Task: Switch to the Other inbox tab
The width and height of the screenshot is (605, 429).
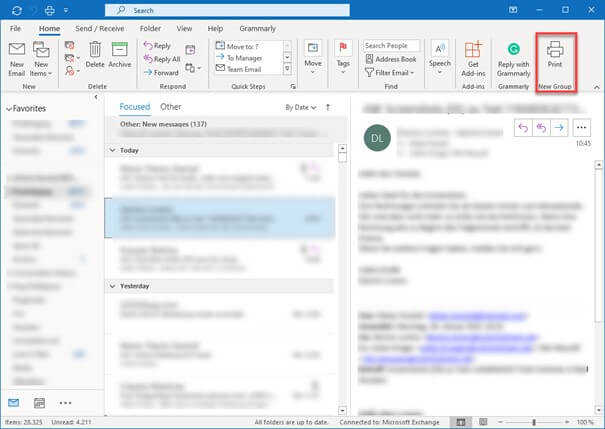Action: pos(171,107)
